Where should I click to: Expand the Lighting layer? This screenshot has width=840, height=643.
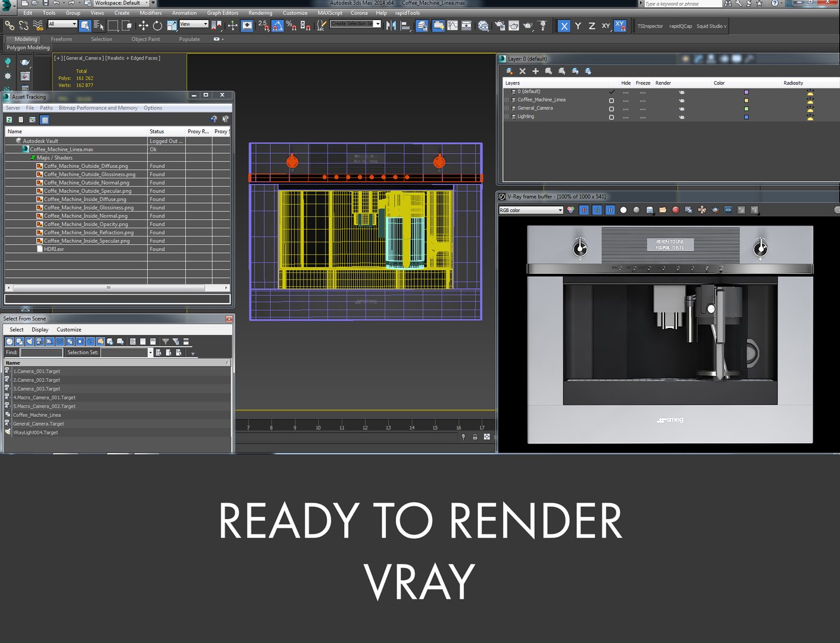[x=507, y=117]
